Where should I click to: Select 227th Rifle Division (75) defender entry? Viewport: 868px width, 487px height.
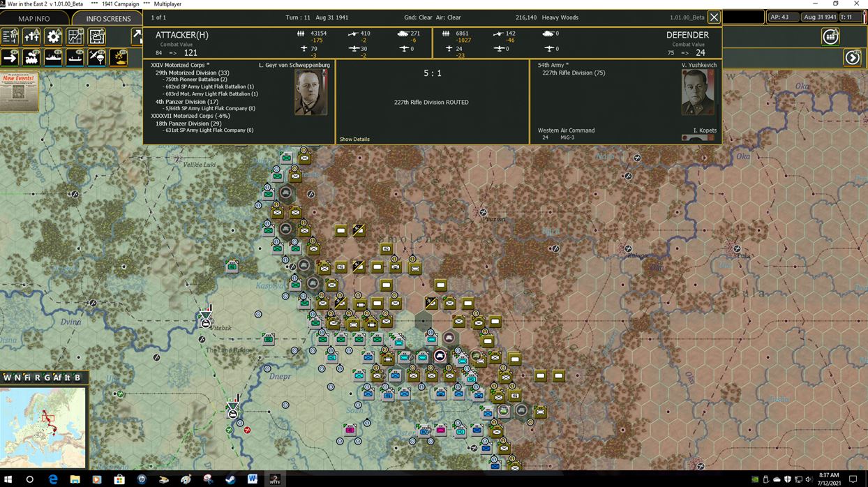point(574,73)
